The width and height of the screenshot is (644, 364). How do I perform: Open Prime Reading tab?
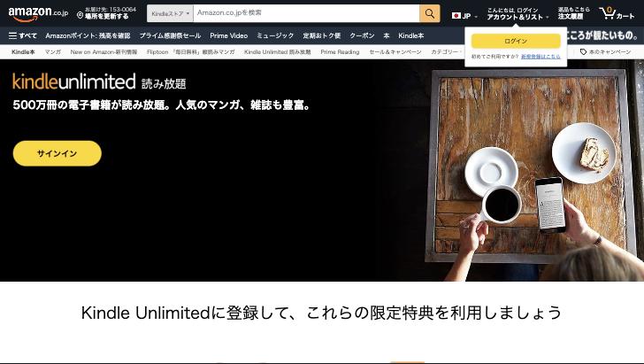click(x=340, y=52)
